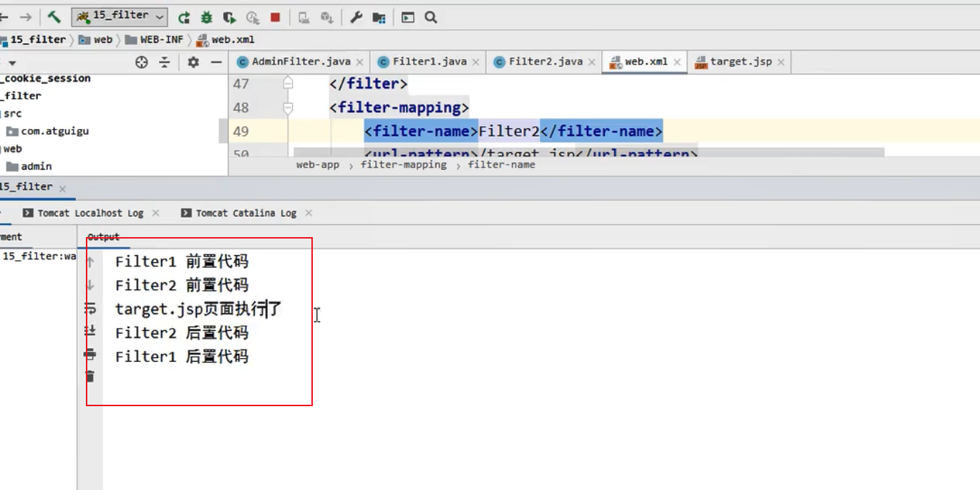This screenshot has width=980, height=490.
Task: Close the target.jsp tab
Action: (x=781, y=62)
